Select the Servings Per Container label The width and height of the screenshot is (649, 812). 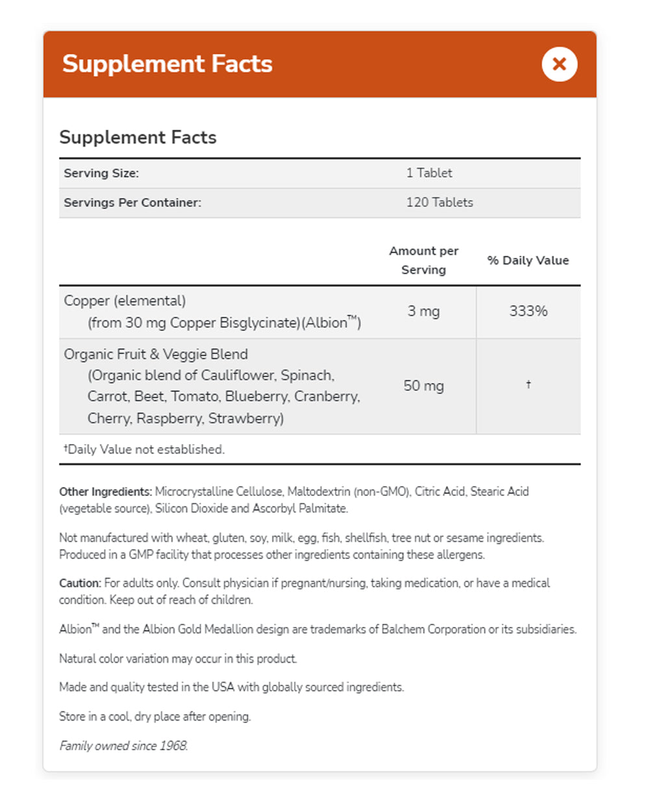click(132, 203)
